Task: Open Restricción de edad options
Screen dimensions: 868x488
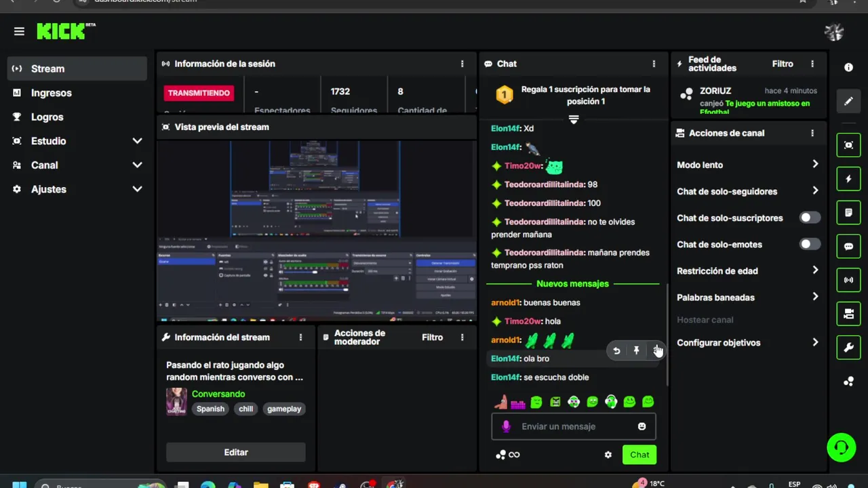Action: click(748, 270)
